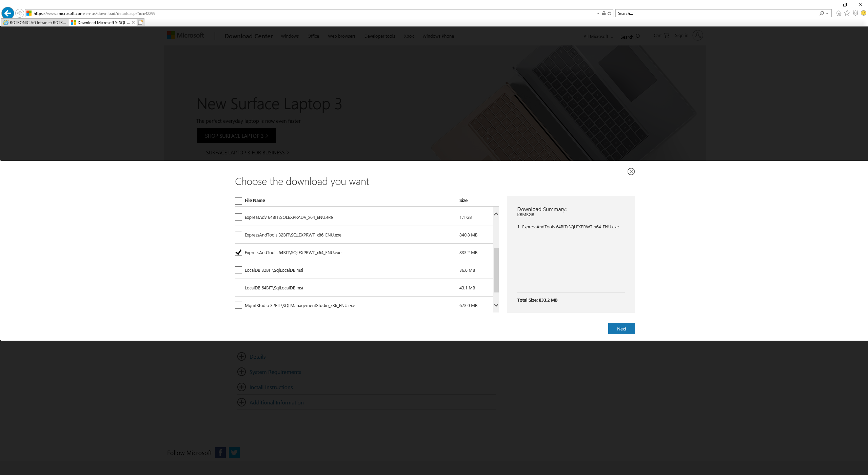Click the browser Search input field
This screenshot has width=868, height=475.
(x=717, y=14)
